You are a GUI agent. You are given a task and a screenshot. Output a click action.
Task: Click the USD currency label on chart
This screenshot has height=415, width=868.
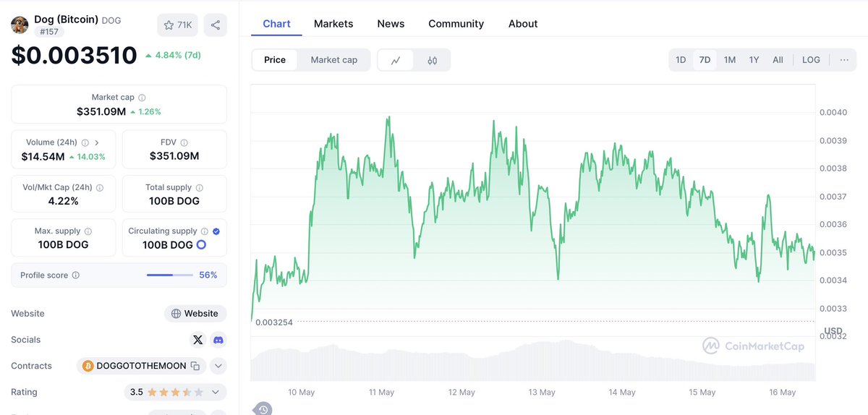[834, 330]
